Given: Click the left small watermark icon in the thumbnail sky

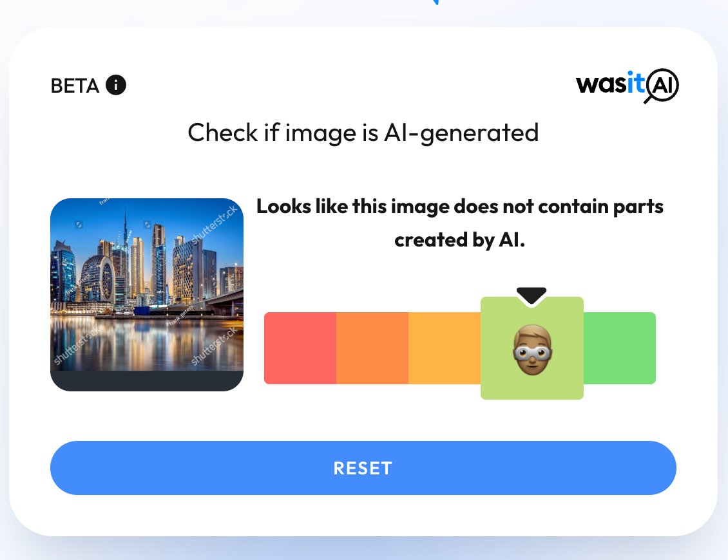Looking at the screenshot, I should tap(79, 225).
